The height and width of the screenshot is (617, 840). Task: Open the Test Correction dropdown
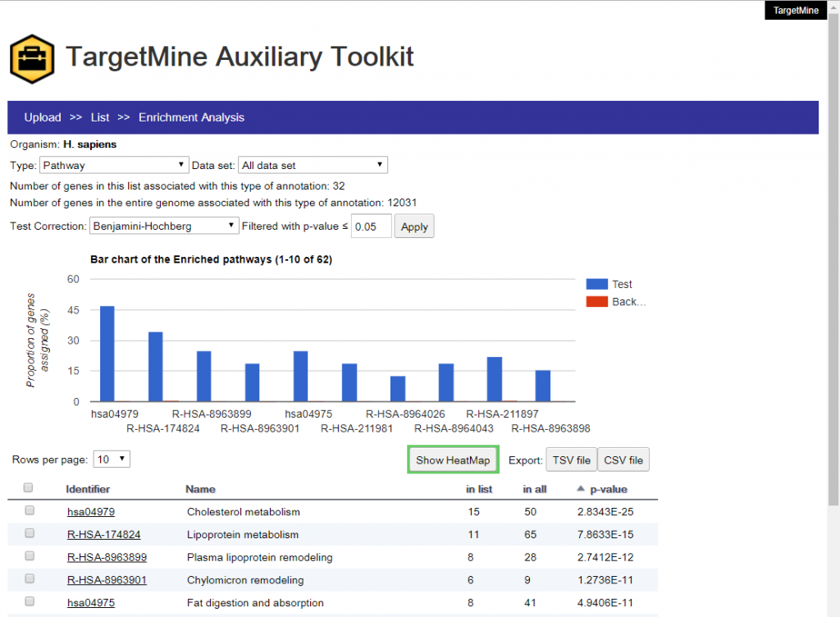pyautogui.click(x=163, y=226)
